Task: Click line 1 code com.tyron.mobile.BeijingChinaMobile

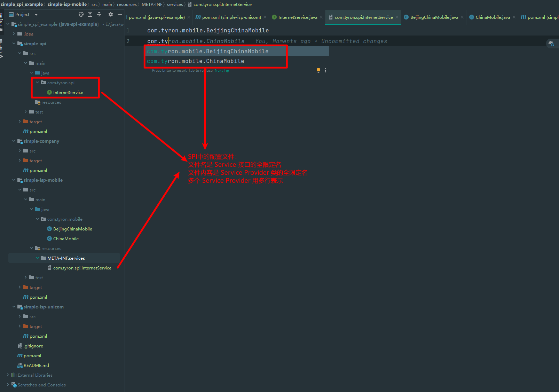Action: click(x=208, y=30)
